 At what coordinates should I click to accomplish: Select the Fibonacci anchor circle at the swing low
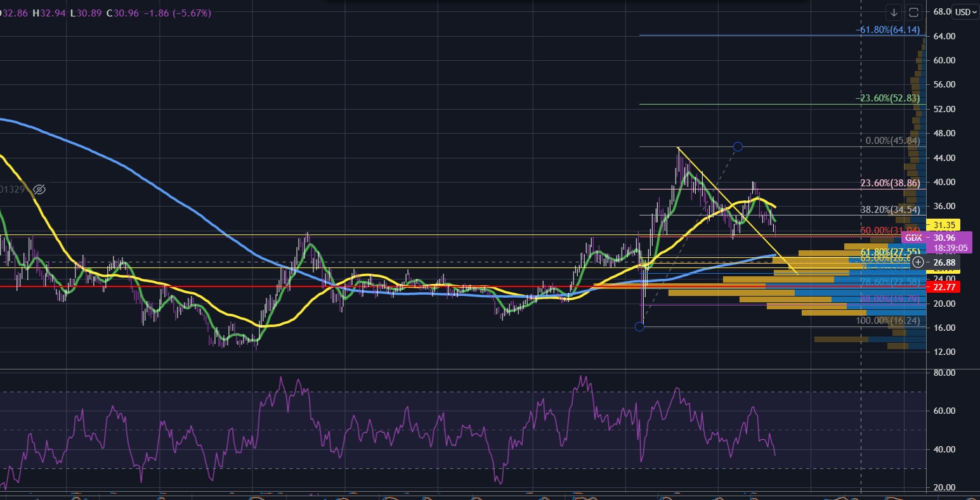[x=639, y=326]
